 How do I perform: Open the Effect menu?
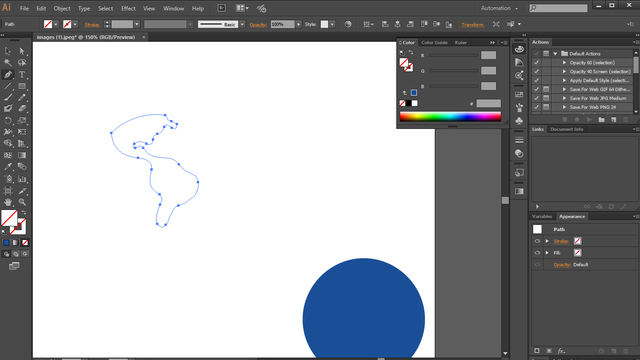tap(128, 9)
